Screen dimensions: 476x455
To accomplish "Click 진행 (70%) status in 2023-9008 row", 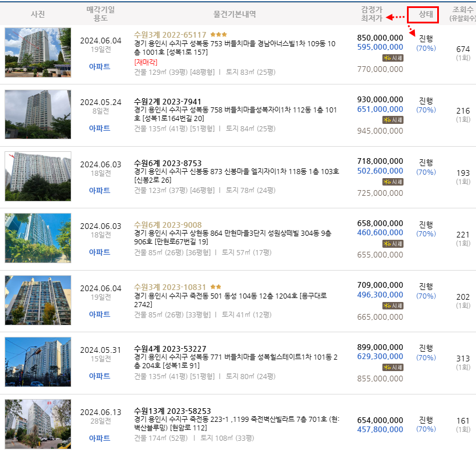I will click(x=426, y=229).
